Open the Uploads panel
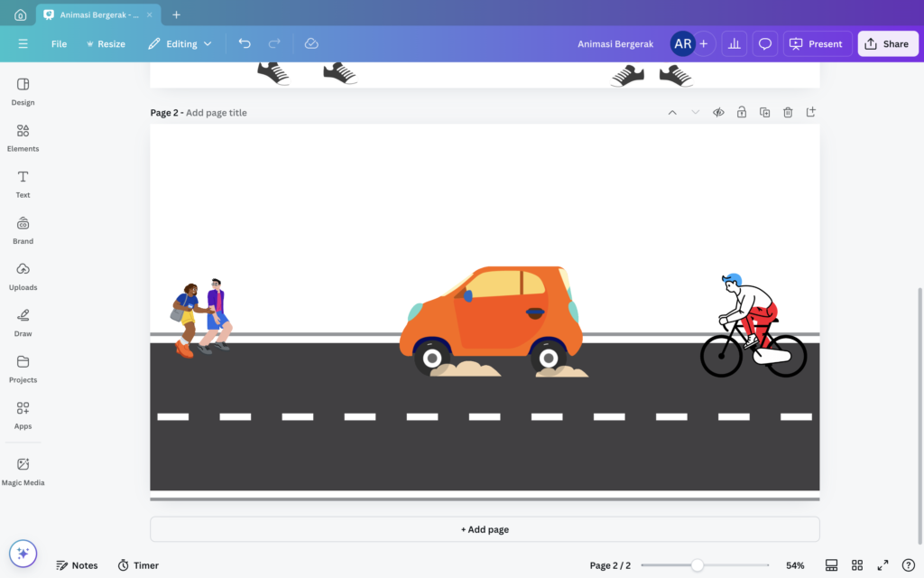The width and height of the screenshot is (924, 578). (x=23, y=276)
